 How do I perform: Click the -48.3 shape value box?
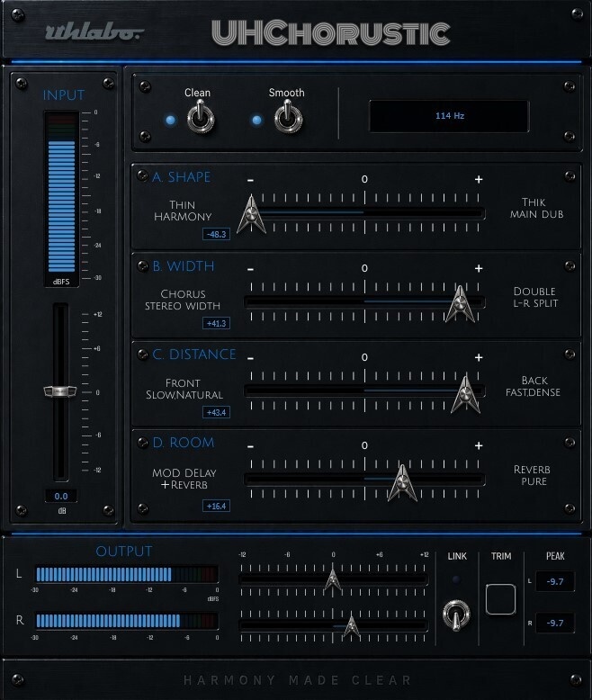point(216,234)
